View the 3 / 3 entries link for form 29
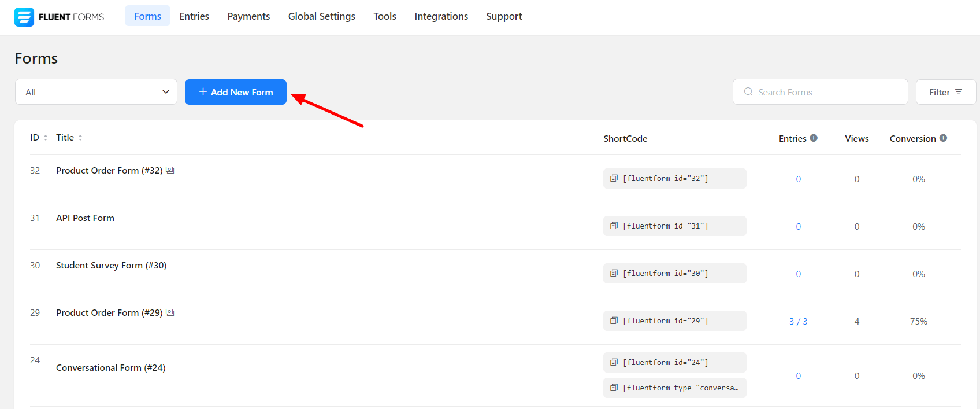The image size is (980, 409). pyautogui.click(x=798, y=321)
